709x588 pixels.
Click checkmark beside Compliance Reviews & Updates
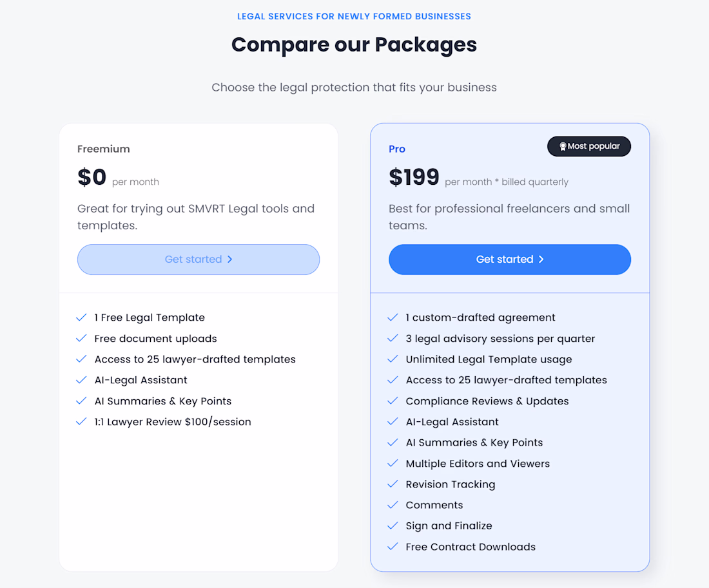(393, 401)
